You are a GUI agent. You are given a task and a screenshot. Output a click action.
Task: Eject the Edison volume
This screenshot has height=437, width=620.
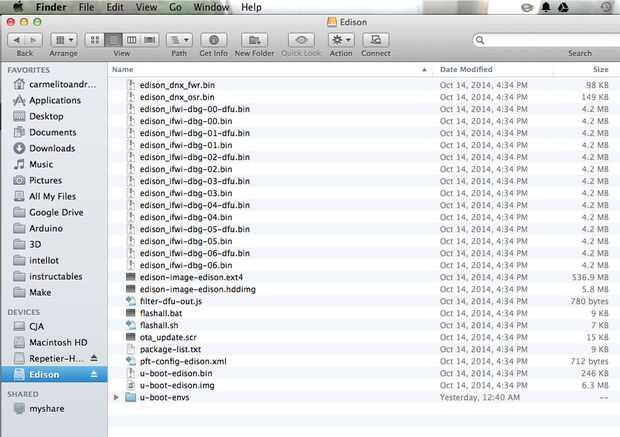(x=94, y=374)
